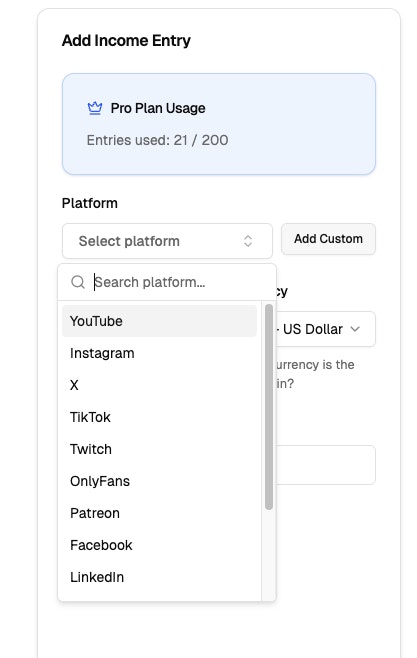Image resolution: width=417 pixels, height=658 pixels.
Task: Click the up-down chevron in Select platform
Action: 248,241
